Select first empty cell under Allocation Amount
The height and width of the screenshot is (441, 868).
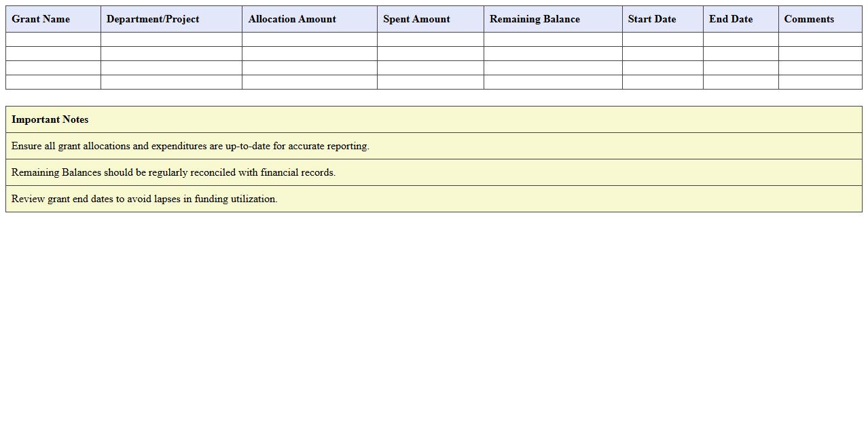[x=309, y=39]
